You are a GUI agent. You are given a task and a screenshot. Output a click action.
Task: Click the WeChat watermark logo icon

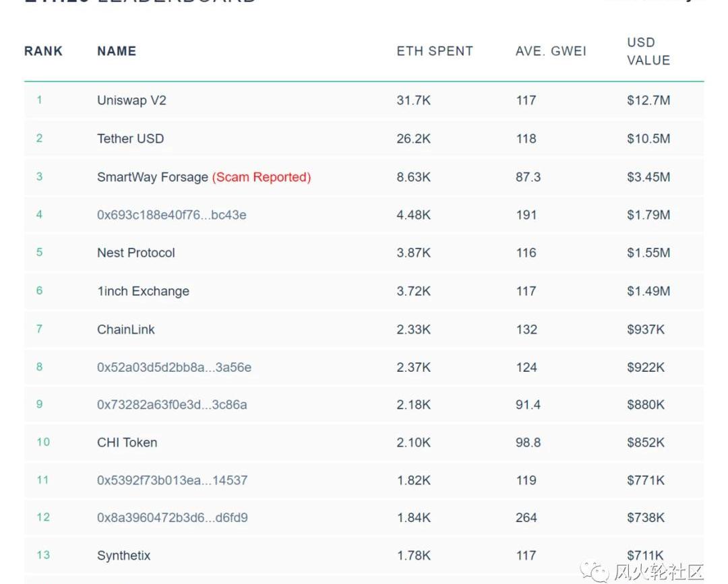(x=595, y=571)
